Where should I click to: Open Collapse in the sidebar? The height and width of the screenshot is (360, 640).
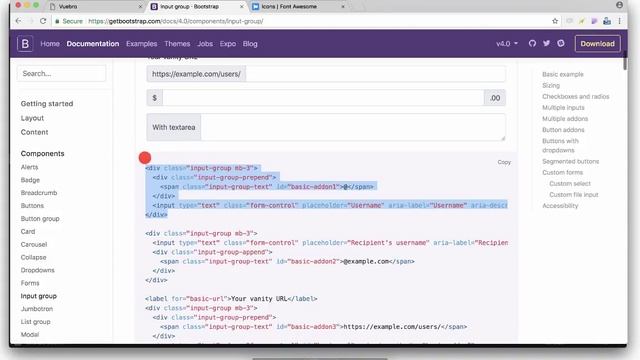coord(33,257)
